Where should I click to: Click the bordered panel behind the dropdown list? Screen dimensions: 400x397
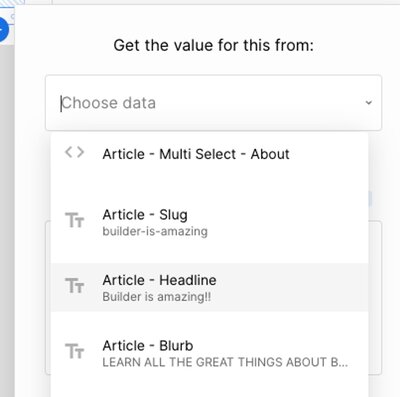(375, 297)
